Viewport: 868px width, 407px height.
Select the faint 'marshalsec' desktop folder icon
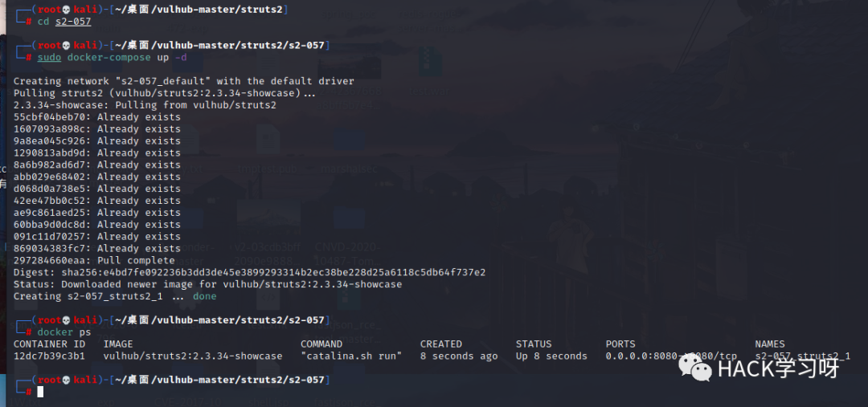350,141
